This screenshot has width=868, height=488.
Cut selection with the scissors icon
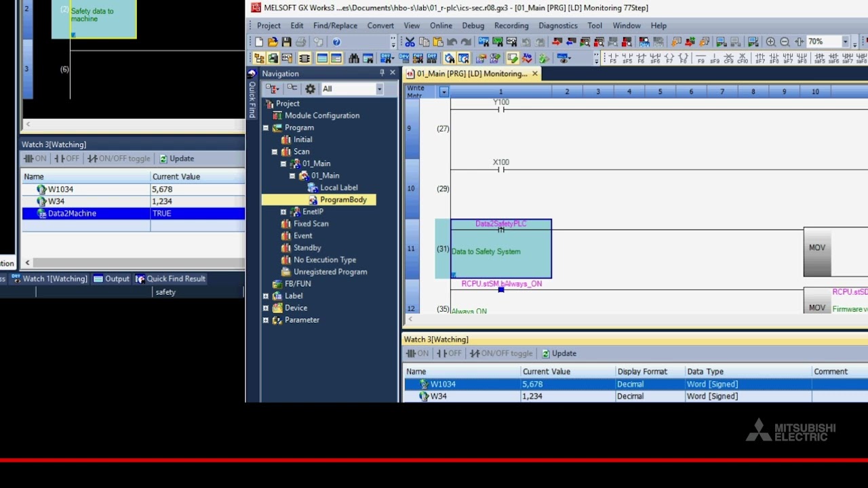click(x=410, y=42)
